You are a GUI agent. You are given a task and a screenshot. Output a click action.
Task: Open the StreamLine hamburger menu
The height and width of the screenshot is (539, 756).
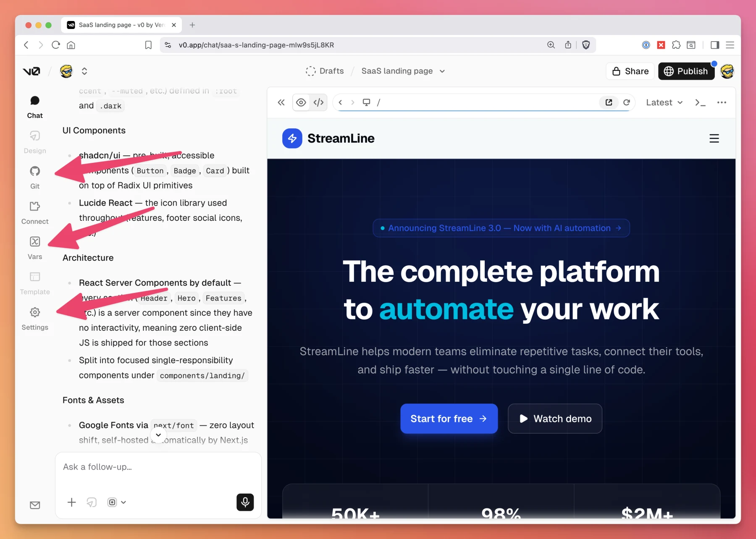pos(714,139)
